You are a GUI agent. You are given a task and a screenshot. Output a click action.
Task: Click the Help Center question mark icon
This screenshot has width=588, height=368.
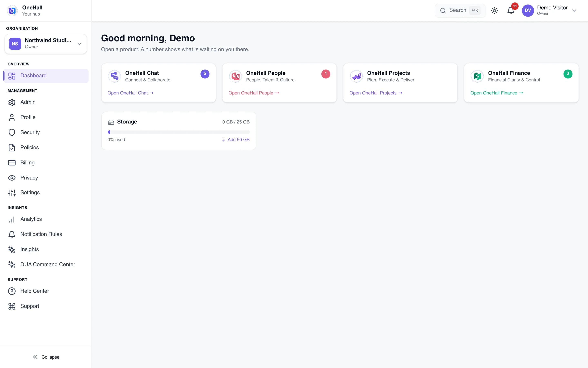coord(12,291)
